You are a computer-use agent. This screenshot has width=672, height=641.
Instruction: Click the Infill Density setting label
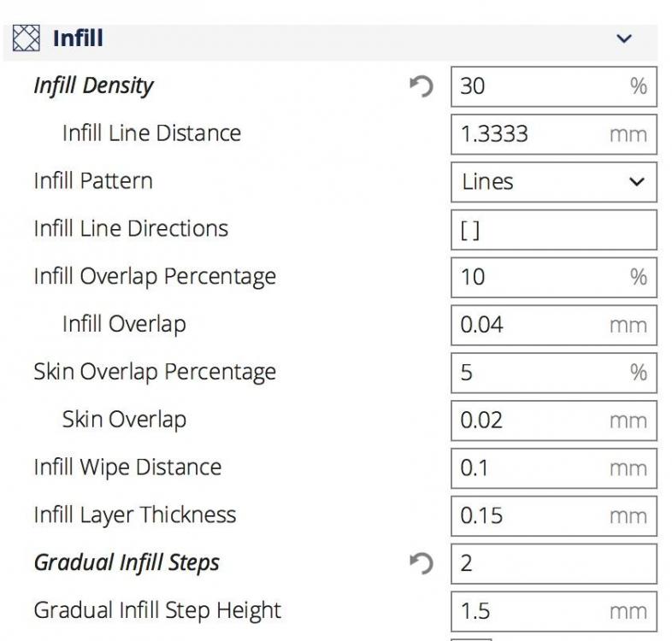click(93, 85)
